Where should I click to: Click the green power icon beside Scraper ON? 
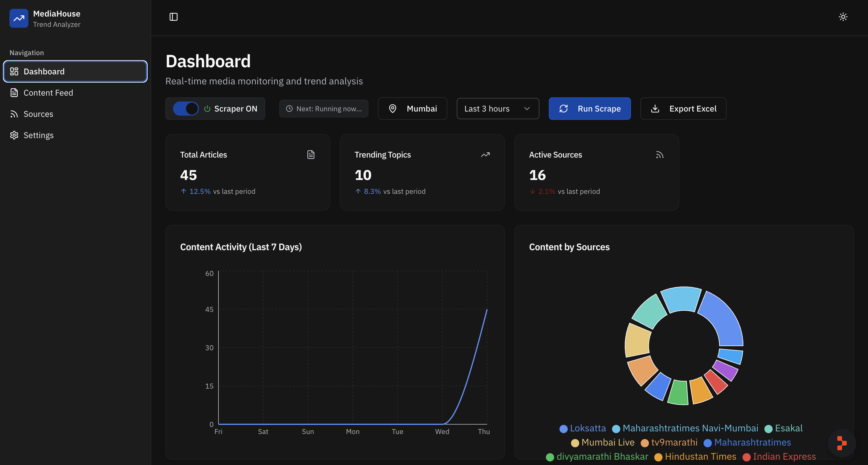(207, 109)
